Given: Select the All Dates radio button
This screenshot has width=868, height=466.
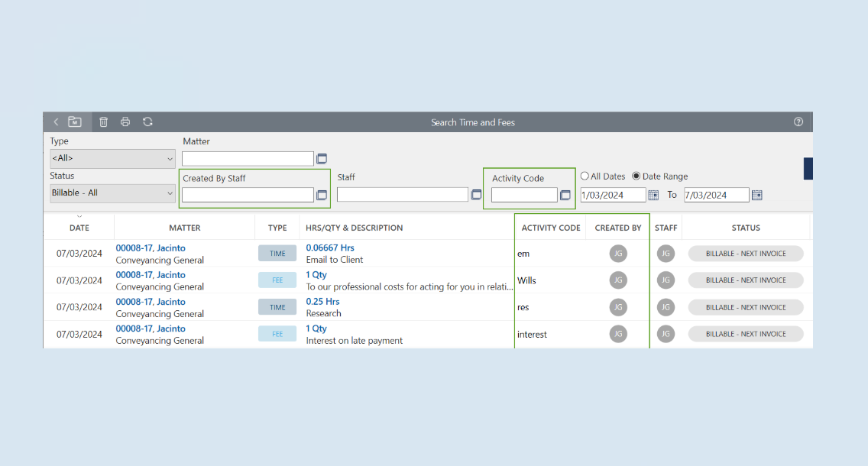Looking at the screenshot, I should (x=585, y=176).
